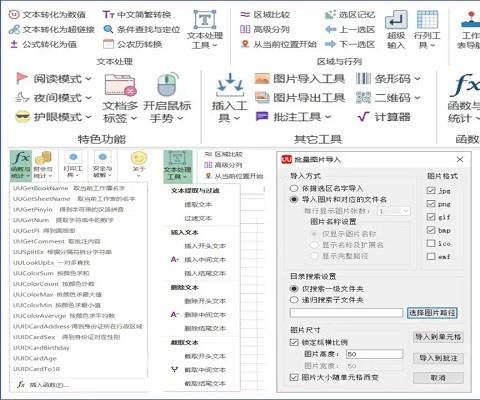The image size is (480, 400).
Task: Open 图片导入工具
Action: pos(300,79)
